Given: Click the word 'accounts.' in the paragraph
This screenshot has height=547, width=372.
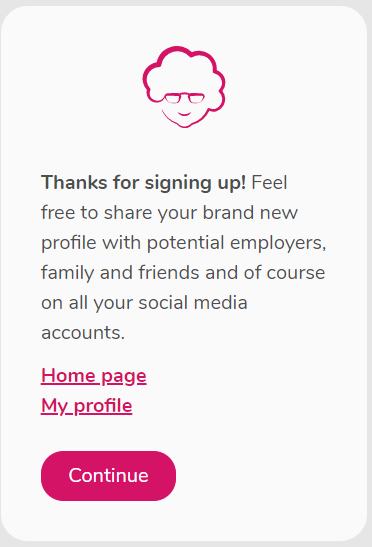Looking at the screenshot, I should [x=83, y=332].
